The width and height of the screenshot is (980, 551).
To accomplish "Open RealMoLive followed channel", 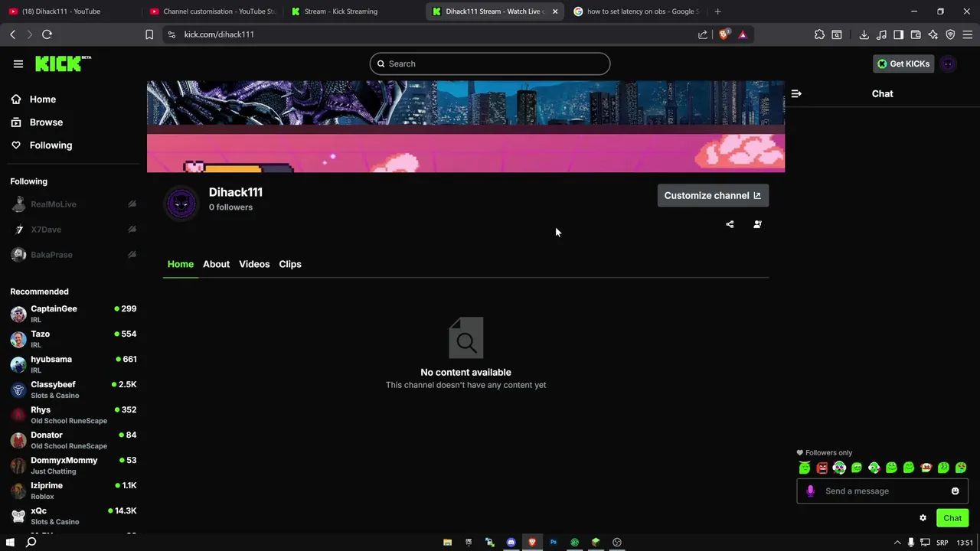I will point(73,204).
